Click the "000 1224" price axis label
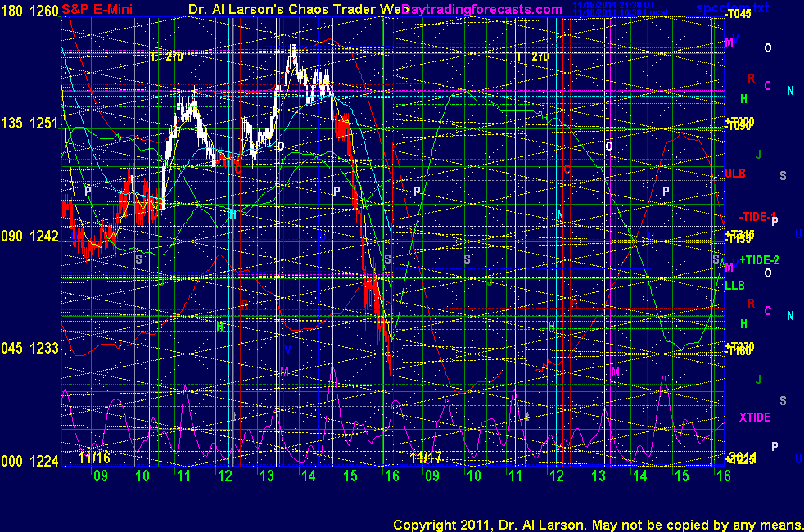804x532 pixels. coord(29,461)
